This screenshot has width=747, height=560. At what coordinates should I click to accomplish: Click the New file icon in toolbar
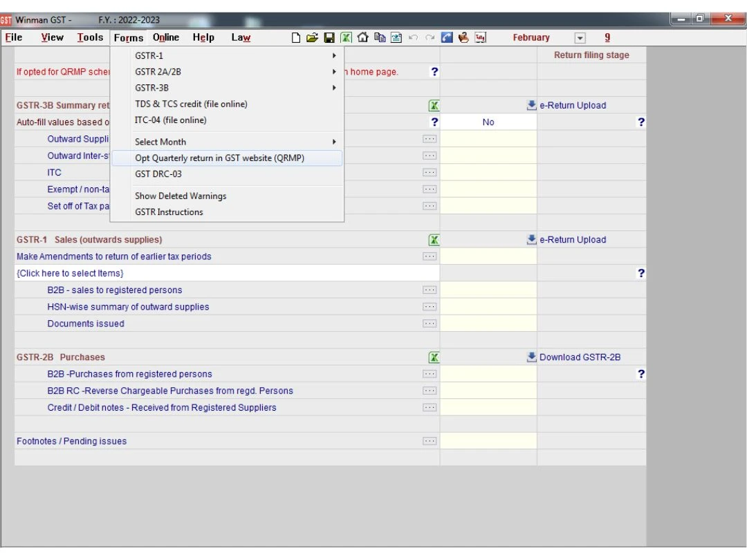click(296, 38)
